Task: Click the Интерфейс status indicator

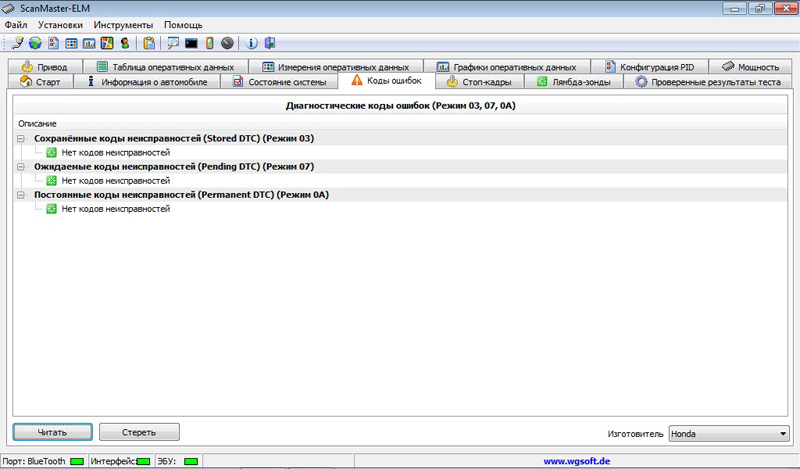Action: [143, 461]
